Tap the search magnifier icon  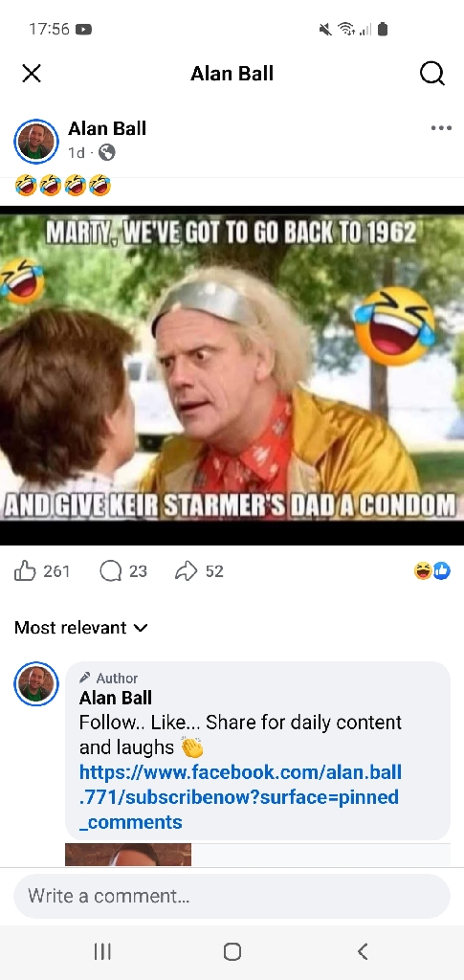click(432, 74)
